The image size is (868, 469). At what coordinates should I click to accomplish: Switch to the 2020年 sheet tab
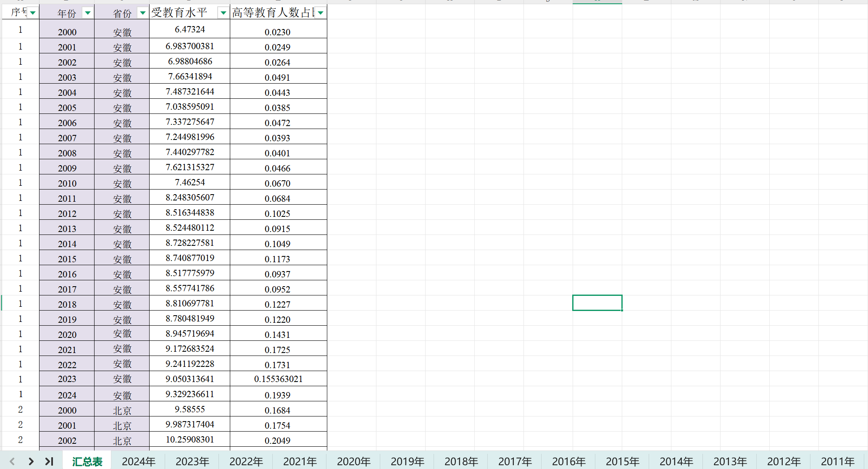tap(353, 461)
